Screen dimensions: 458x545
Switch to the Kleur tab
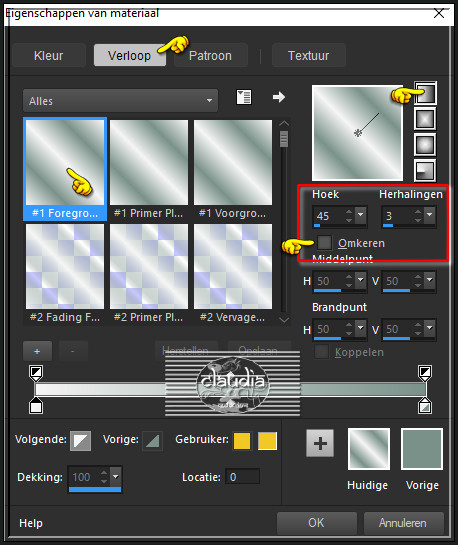(49, 55)
